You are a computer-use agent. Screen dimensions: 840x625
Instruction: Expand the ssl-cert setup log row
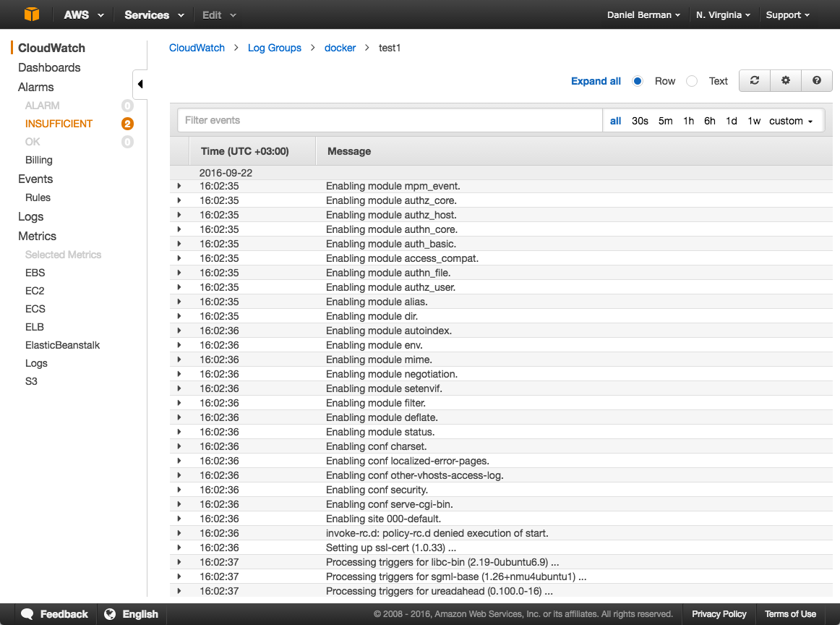click(179, 548)
